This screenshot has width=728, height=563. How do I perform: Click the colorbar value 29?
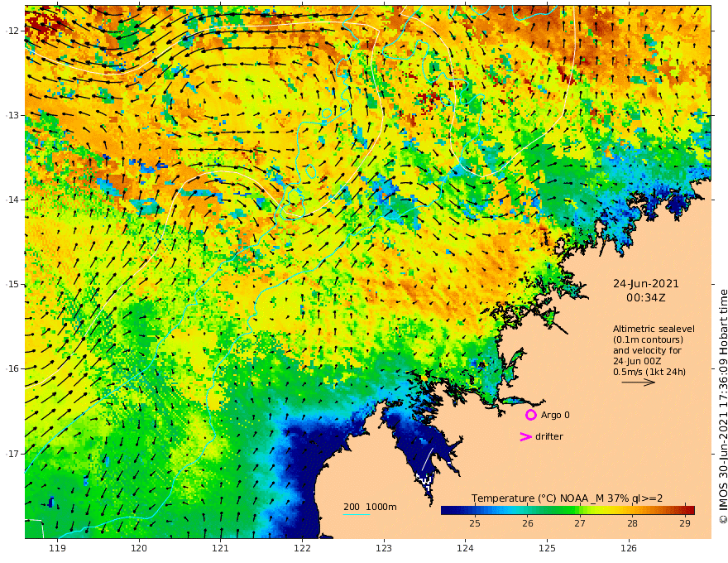(x=685, y=523)
